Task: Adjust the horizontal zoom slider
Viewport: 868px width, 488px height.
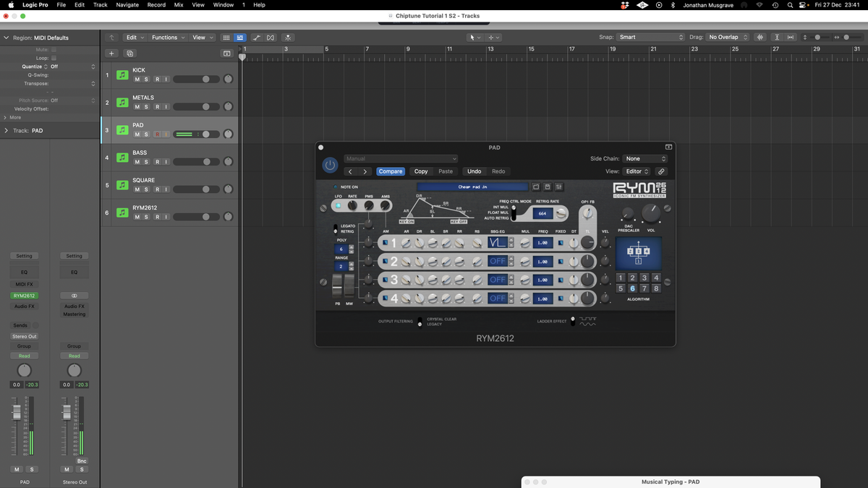Action: coord(846,38)
